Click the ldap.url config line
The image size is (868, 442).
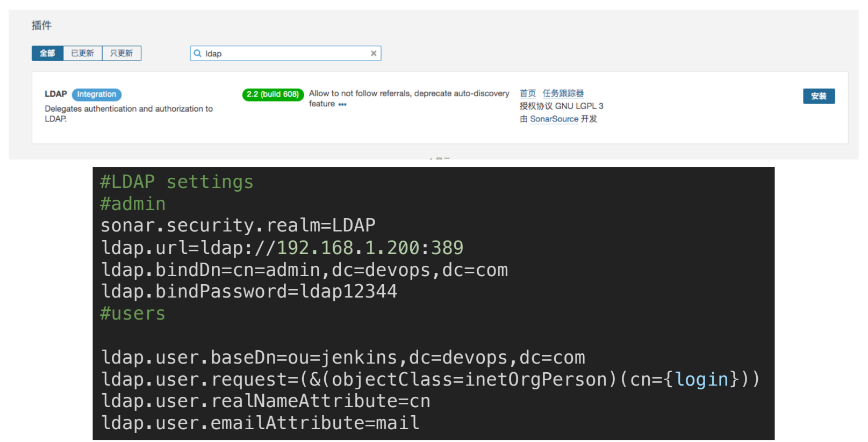(x=282, y=248)
